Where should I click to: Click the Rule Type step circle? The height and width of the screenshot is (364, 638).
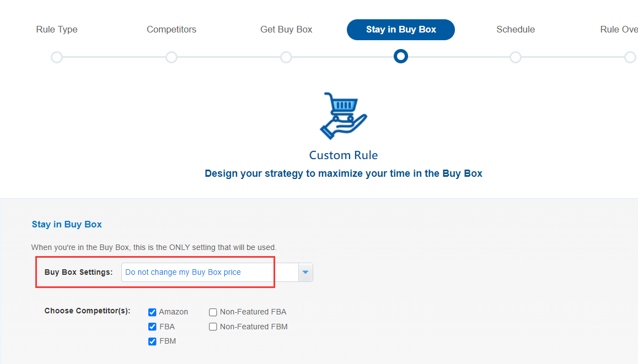point(57,57)
